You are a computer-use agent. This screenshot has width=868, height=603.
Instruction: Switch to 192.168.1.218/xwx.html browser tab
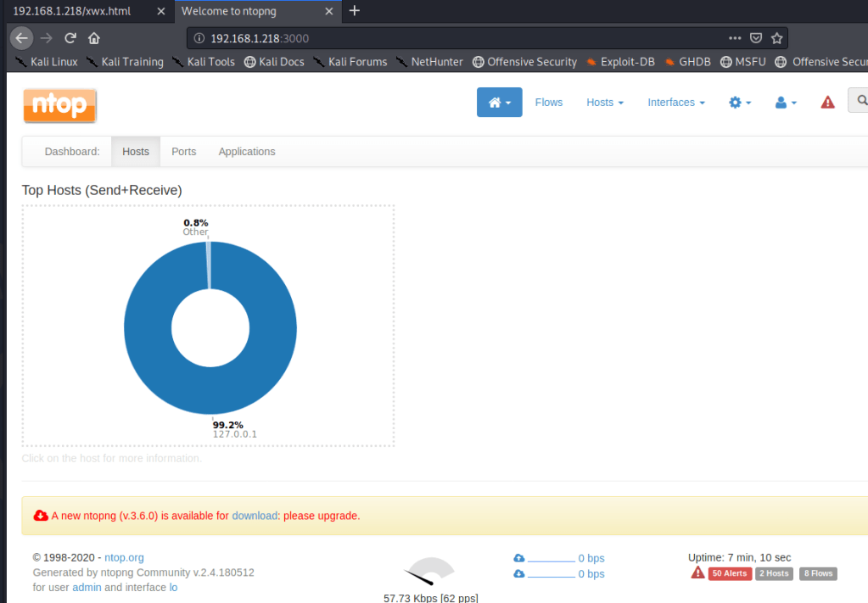click(81, 11)
